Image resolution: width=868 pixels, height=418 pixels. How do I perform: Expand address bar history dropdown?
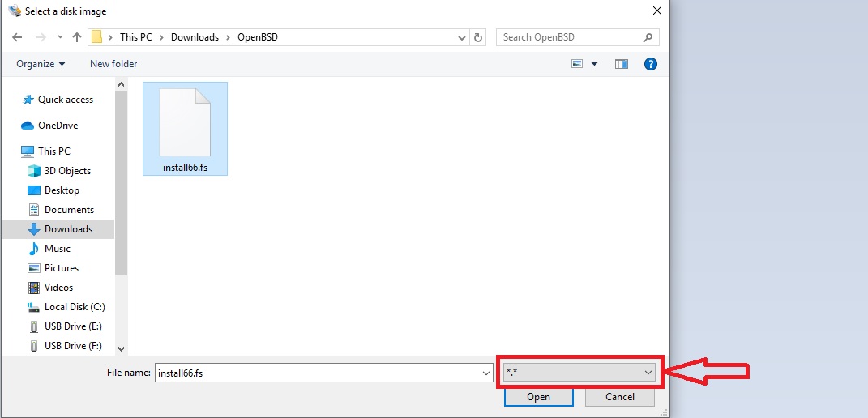click(x=462, y=37)
